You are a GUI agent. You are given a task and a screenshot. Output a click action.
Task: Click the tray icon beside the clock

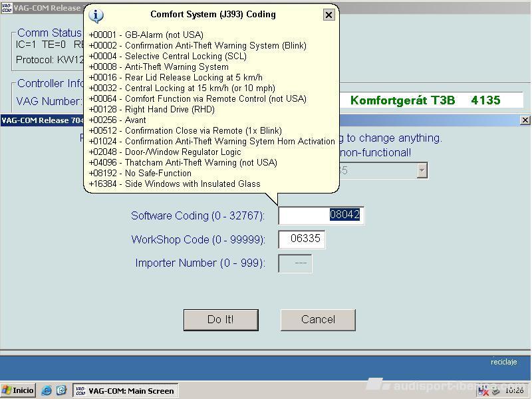pyautogui.click(x=495, y=391)
